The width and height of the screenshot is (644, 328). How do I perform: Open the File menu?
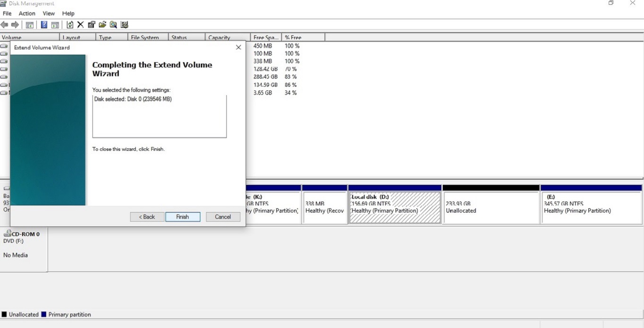pyautogui.click(x=7, y=14)
